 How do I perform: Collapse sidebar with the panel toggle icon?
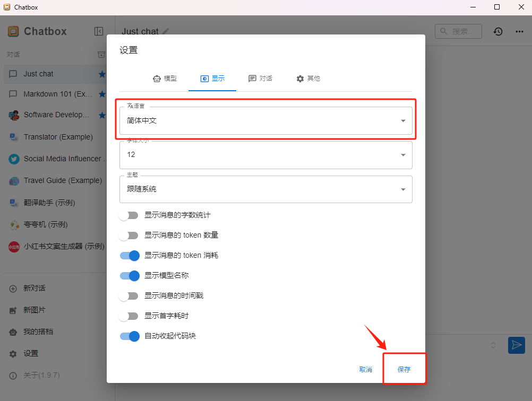pos(99,31)
